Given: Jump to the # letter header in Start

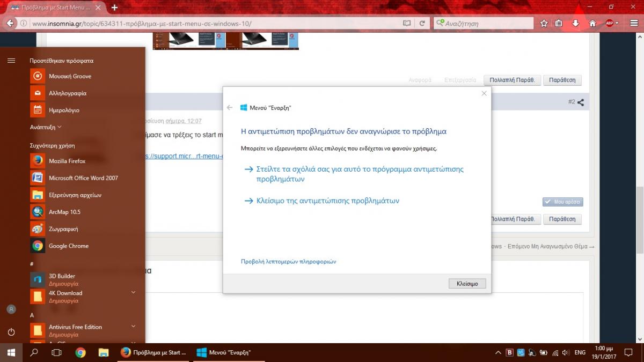Looking at the screenshot, I should coord(32,264).
